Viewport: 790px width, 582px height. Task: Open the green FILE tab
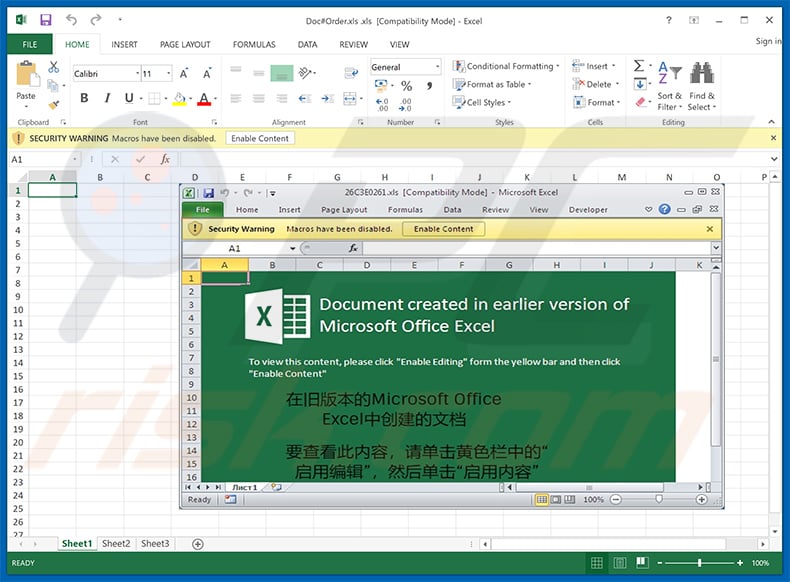tap(30, 44)
